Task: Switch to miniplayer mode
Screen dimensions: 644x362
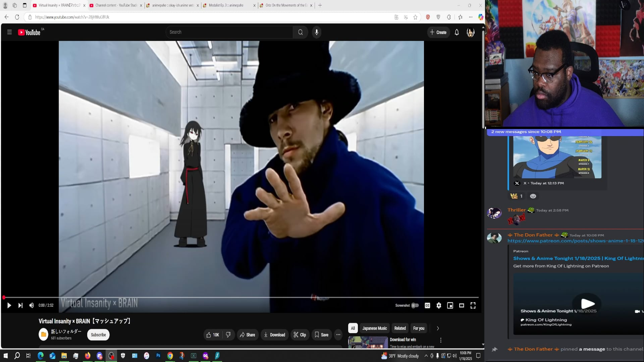Action: [450, 305]
